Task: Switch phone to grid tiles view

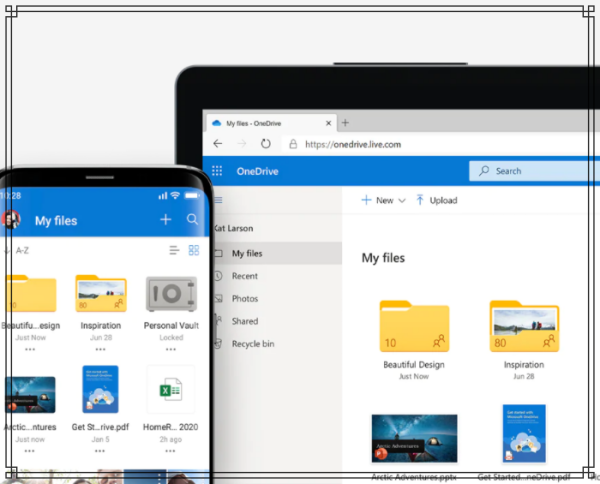Action: pos(194,250)
